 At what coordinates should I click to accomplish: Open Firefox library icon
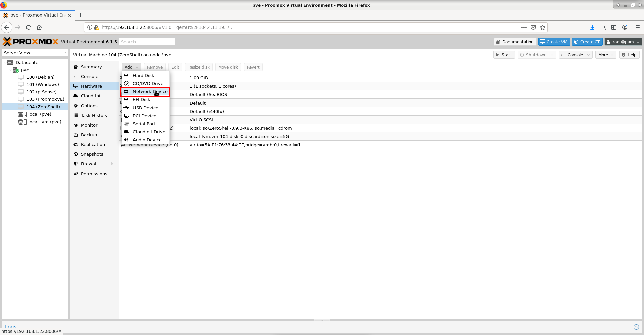click(603, 27)
